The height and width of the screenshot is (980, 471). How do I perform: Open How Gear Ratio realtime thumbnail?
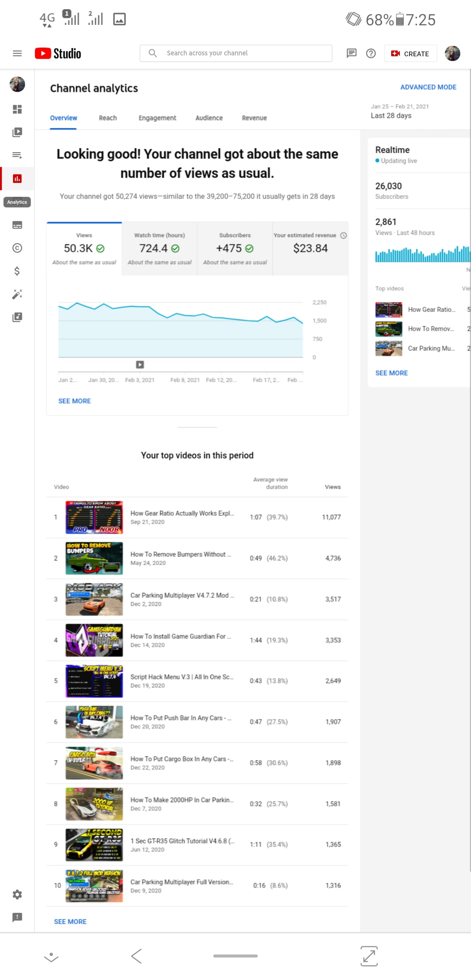click(389, 309)
